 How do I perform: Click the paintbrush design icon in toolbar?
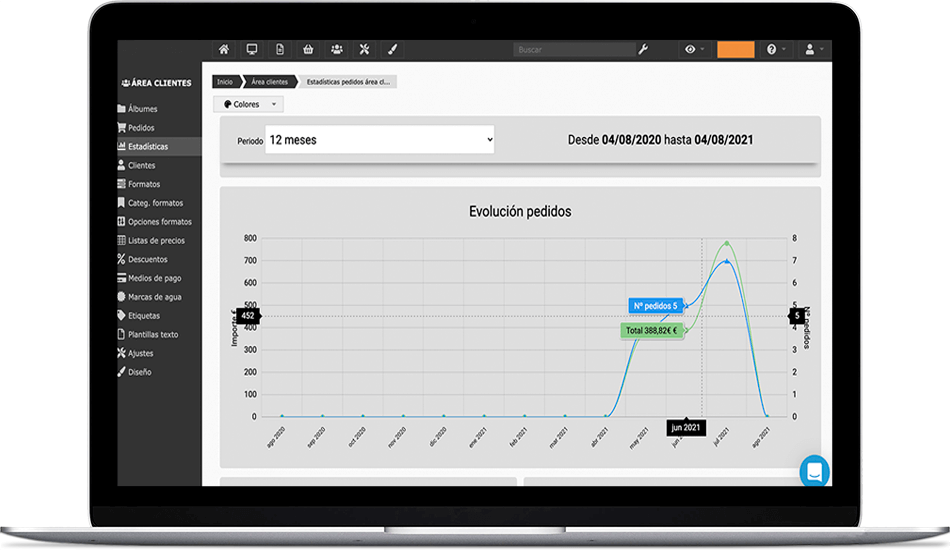click(393, 50)
